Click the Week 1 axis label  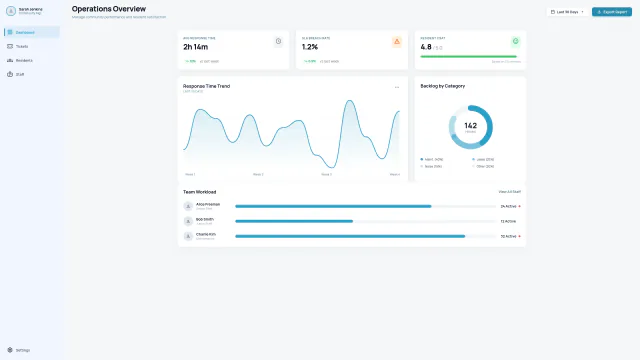pyautogui.click(x=190, y=174)
